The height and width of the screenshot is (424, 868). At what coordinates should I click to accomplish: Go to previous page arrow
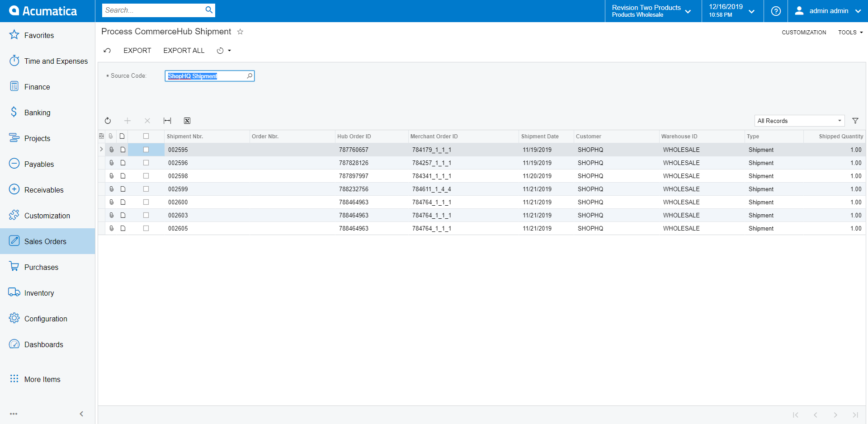click(x=816, y=415)
